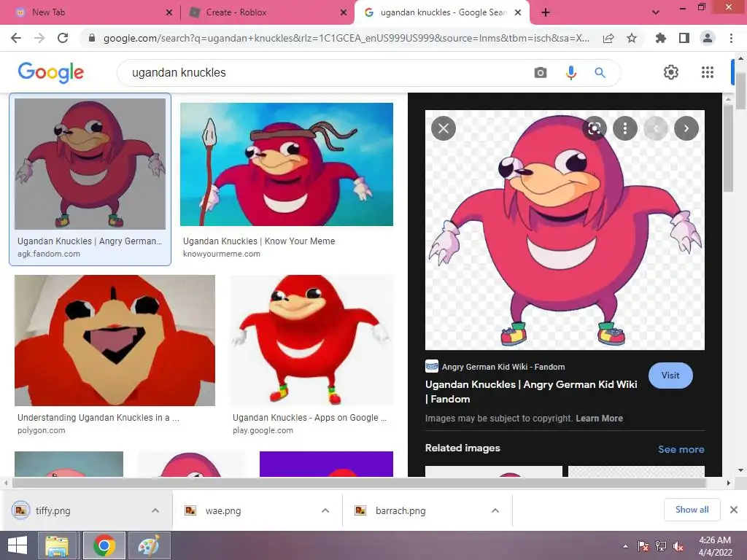Image resolution: width=747 pixels, height=560 pixels.
Task: Submit search using magnifier icon
Action: click(x=600, y=72)
